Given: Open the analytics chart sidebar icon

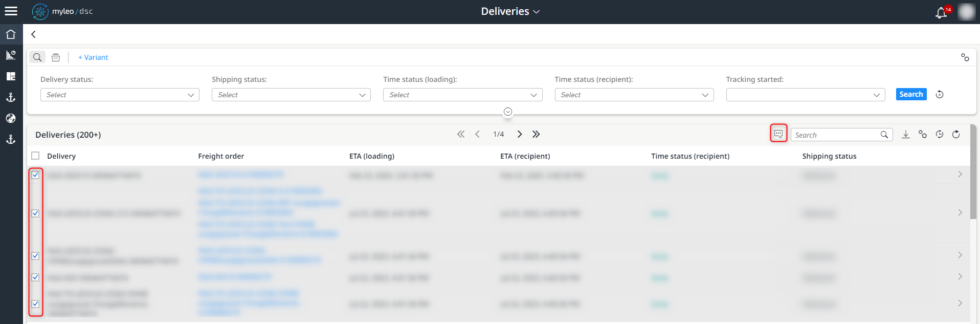Looking at the screenshot, I should [x=11, y=55].
